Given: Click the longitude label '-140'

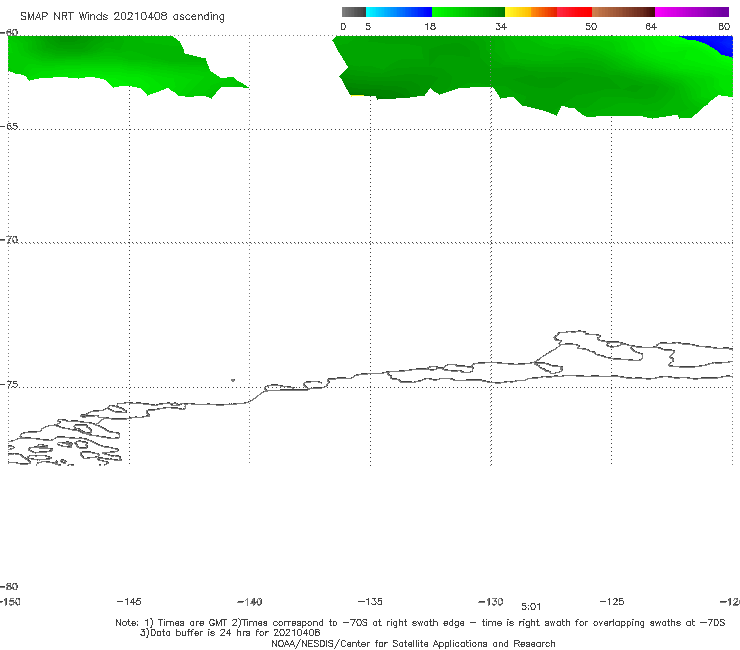Looking at the screenshot, I should 250,602.
